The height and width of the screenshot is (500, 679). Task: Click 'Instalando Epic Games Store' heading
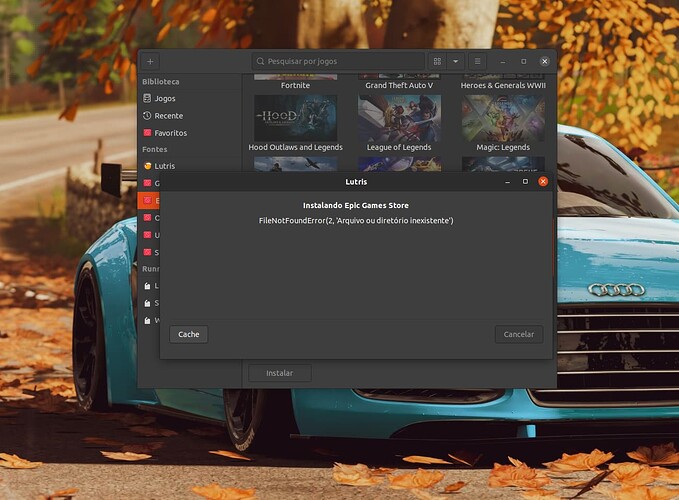click(356, 205)
